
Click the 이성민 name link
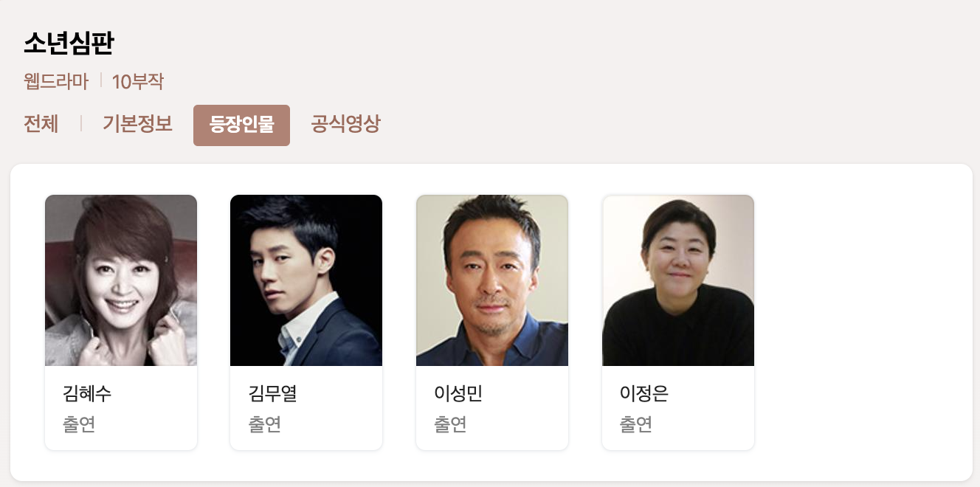coord(458,393)
